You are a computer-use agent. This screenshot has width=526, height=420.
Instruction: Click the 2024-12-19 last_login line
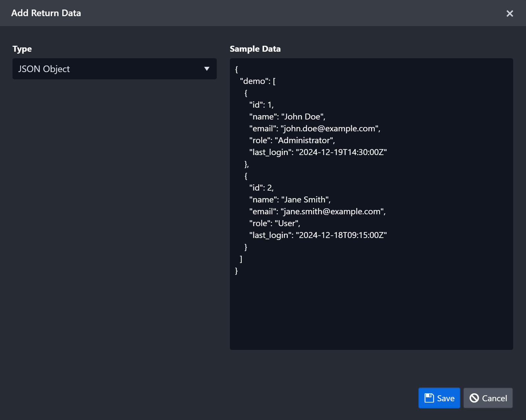pyautogui.click(x=318, y=152)
